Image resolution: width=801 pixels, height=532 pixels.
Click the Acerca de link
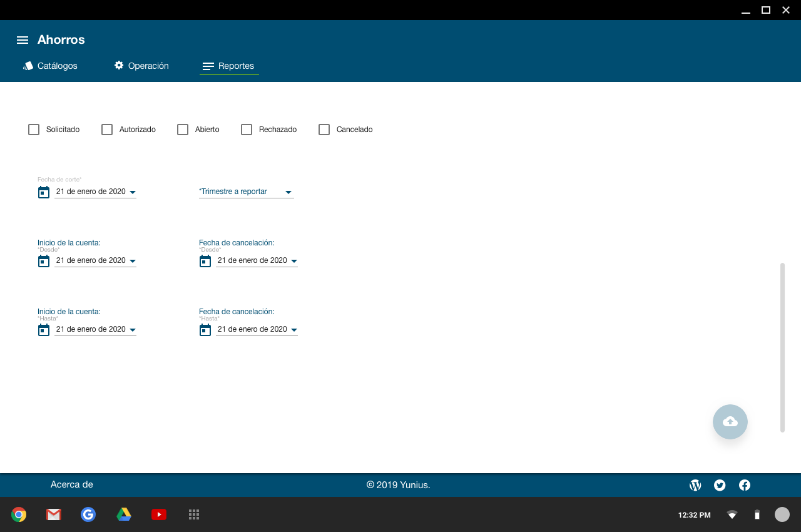[x=72, y=484]
